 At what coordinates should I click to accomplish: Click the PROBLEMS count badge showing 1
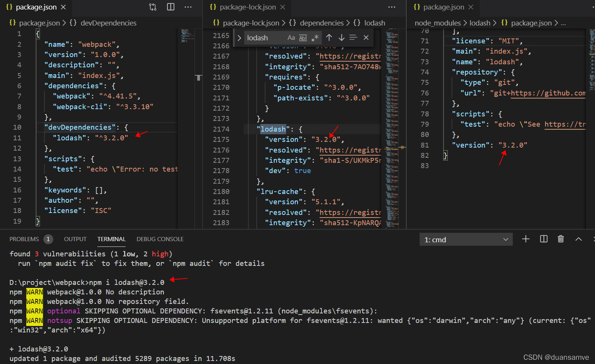[48, 239]
